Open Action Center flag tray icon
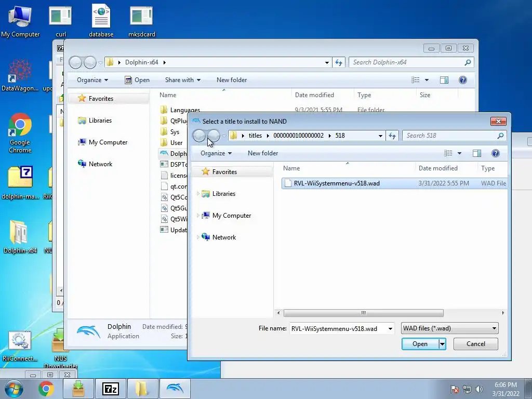The image size is (532, 399). point(455,389)
